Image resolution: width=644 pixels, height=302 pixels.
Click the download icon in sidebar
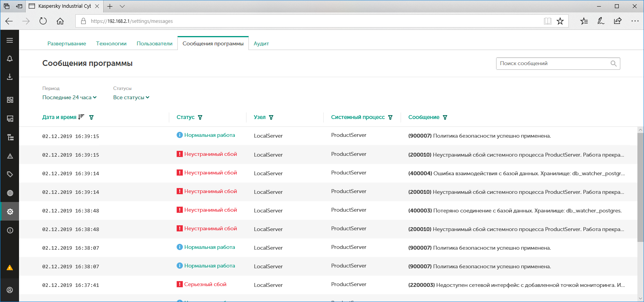[10, 77]
